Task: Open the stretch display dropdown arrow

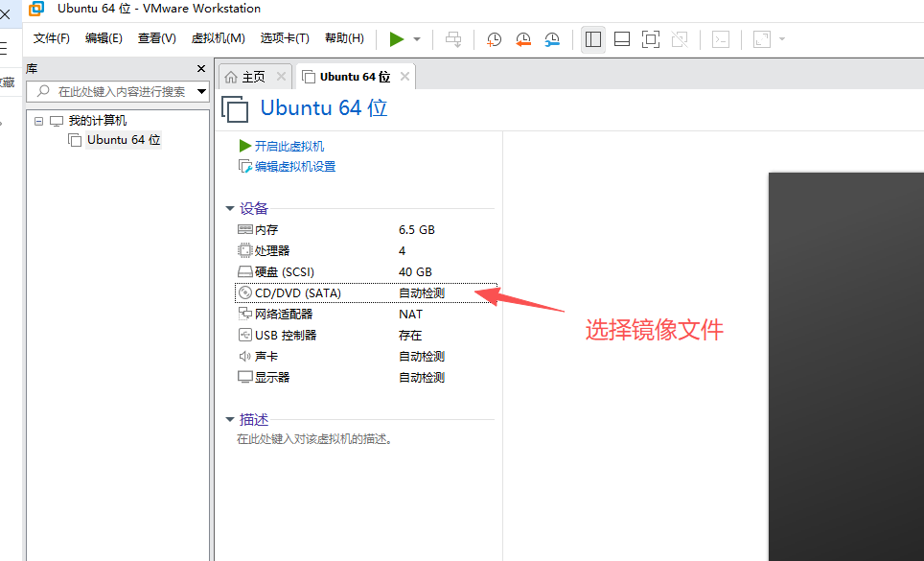Action: 782,39
